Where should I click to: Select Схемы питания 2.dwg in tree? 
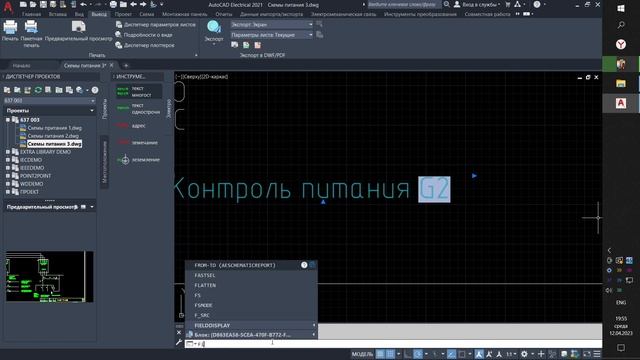(x=53, y=136)
